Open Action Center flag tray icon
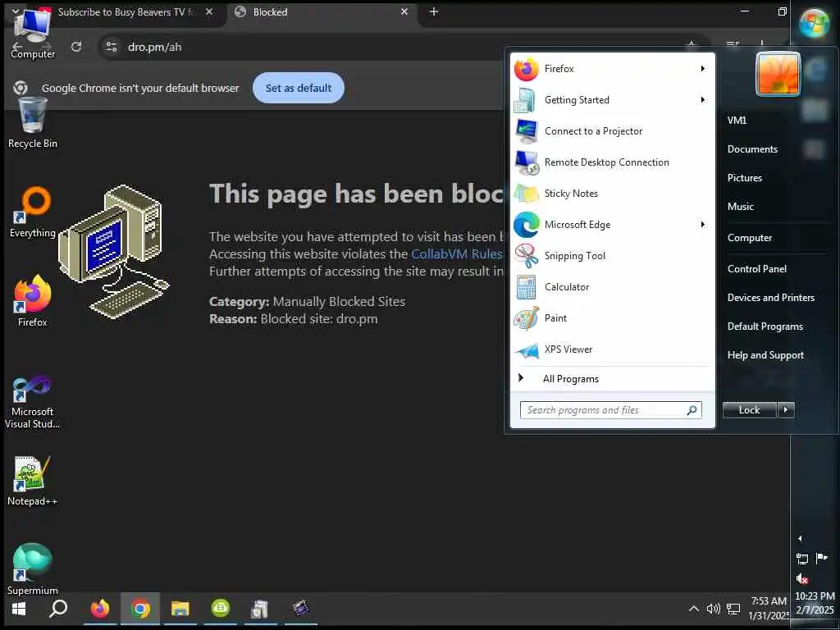840x630 pixels. coord(822,559)
